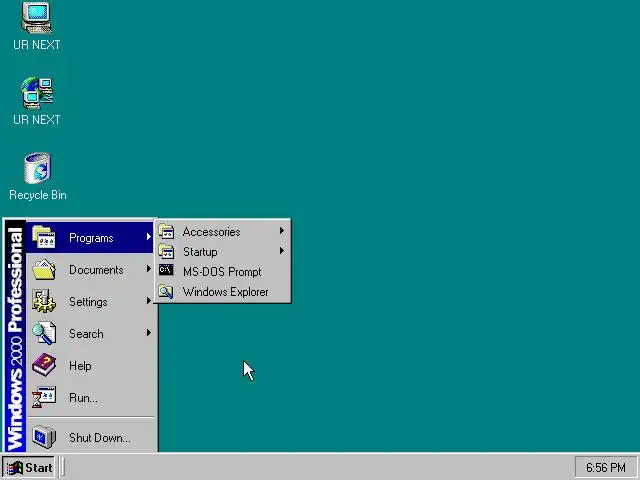
Task: Click the Documents folder icon in Start menu
Action: tap(44, 269)
